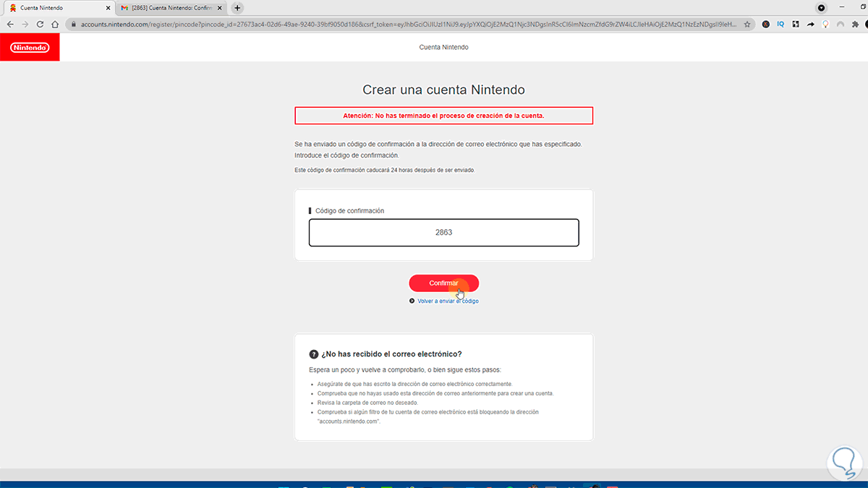Click ¿No has recibido el correo electrónico? heading
Viewport: 868px width, 488px height.
(x=391, y=354)
